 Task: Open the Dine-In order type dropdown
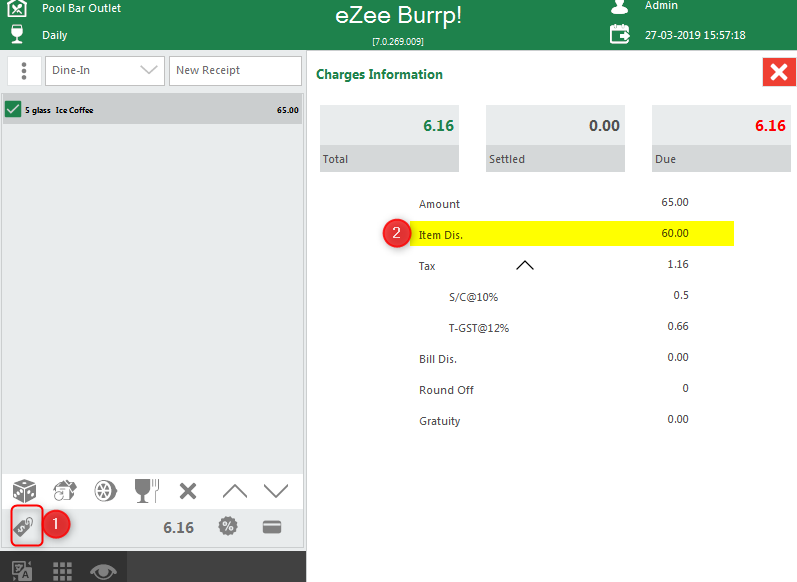click(x=105, y=71)
